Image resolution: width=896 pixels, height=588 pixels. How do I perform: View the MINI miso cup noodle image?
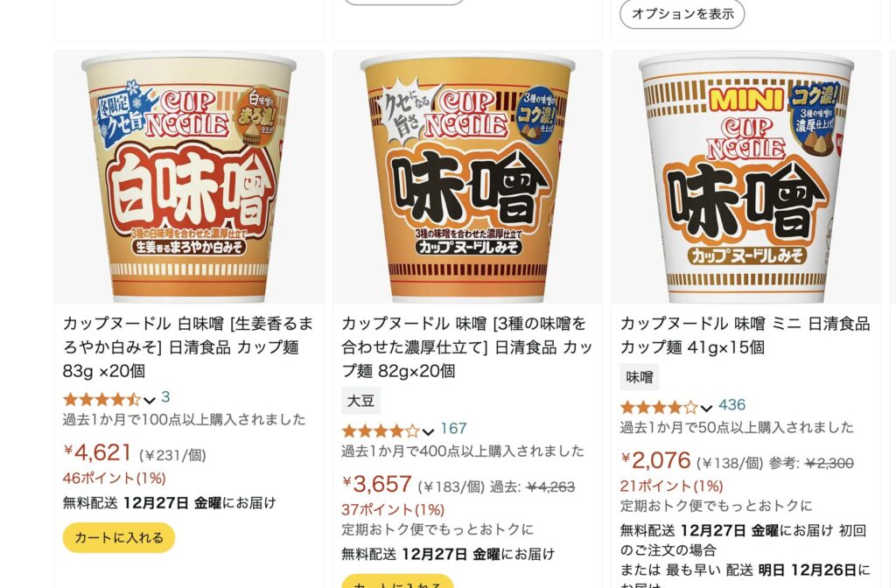point(745,177)
